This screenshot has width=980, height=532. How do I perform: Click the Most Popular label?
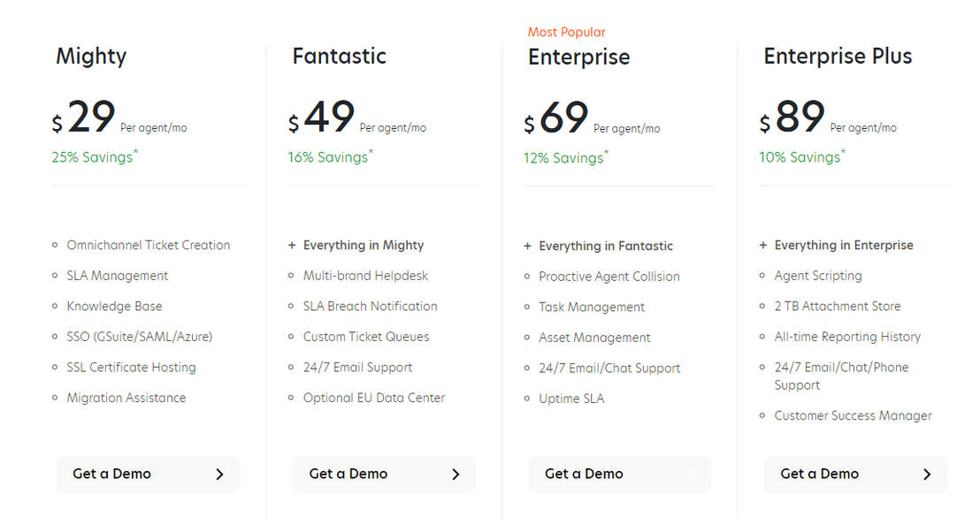point(566,32)
